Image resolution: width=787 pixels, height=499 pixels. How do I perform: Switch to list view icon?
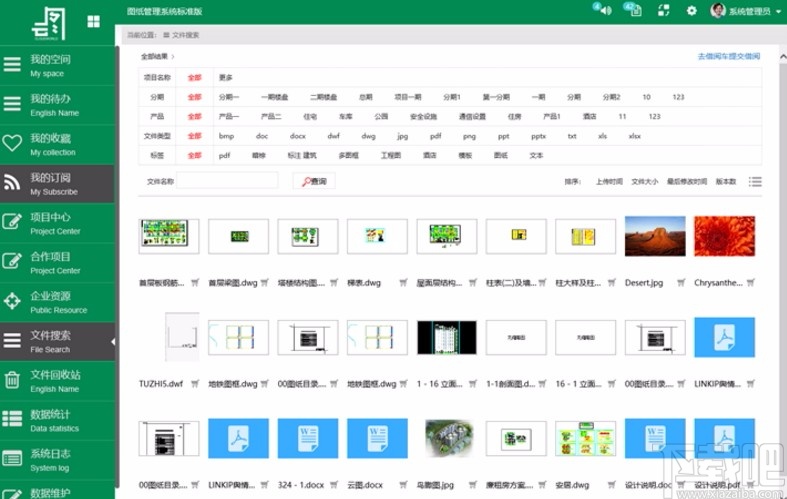[x=755, y=182]
